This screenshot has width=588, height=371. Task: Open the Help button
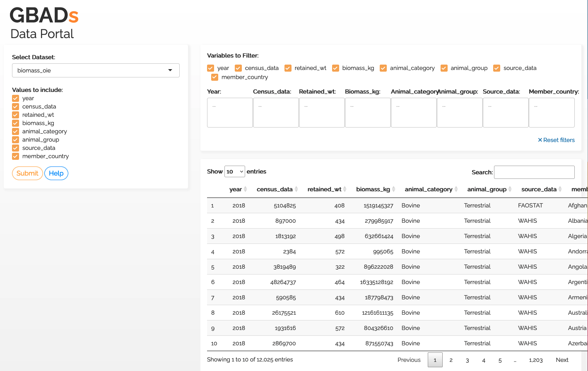tap(56, 173)
